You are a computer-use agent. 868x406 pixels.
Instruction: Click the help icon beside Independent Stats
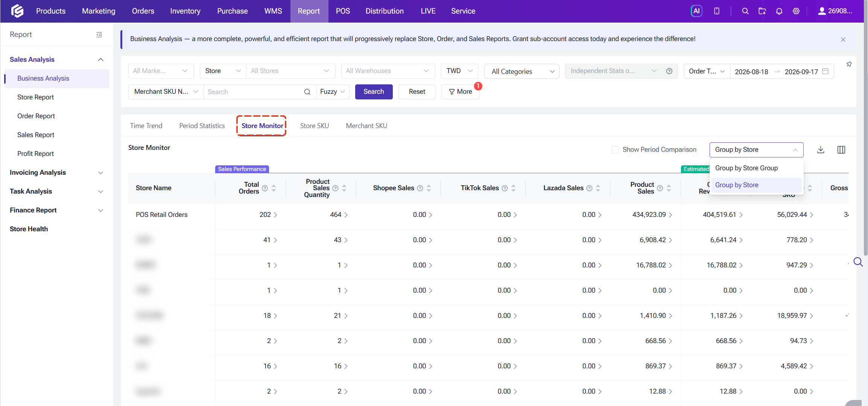pyautogui.click(x=669, y=71)
